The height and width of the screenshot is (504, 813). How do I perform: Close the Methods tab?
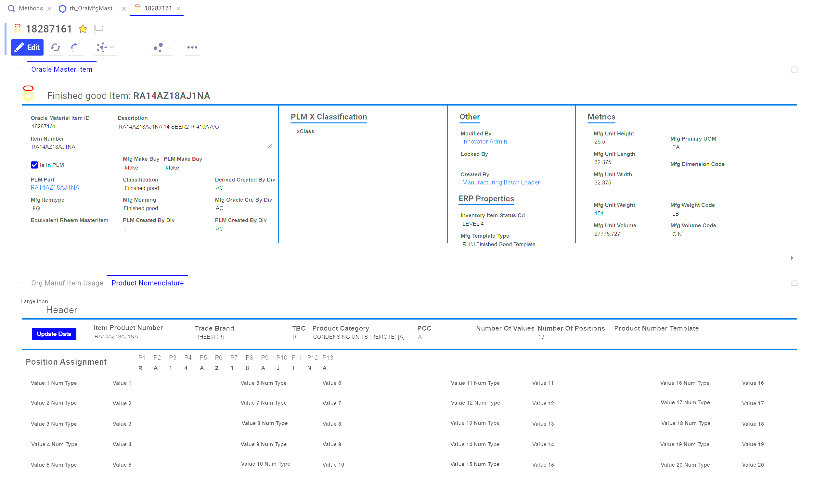click(x=49, y=9)
